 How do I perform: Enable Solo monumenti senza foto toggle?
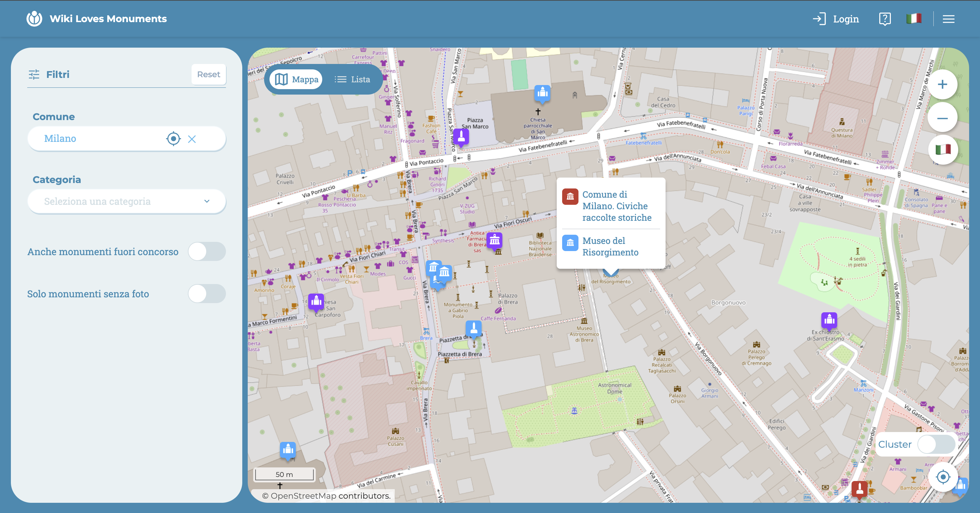click(207, 294)
